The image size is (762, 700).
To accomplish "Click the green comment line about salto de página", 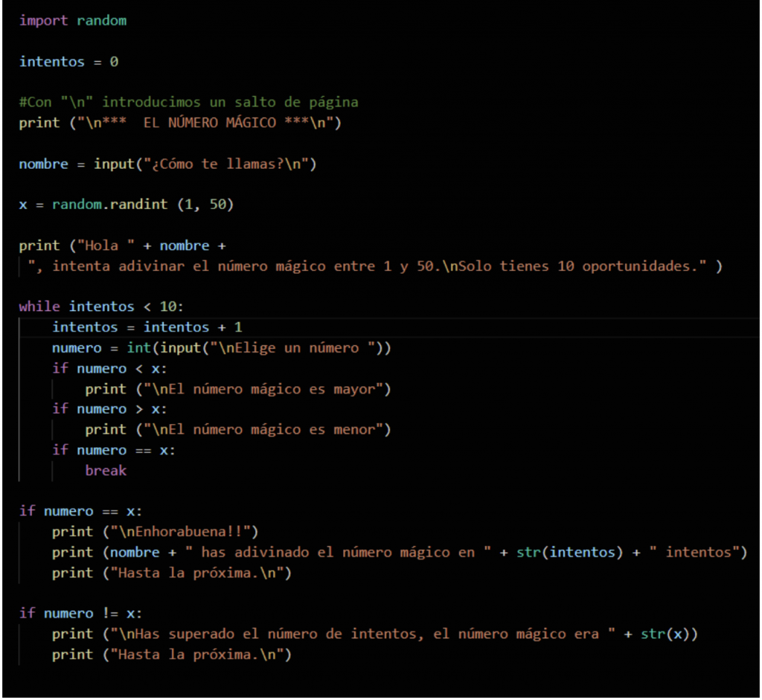I will (188, 102).
